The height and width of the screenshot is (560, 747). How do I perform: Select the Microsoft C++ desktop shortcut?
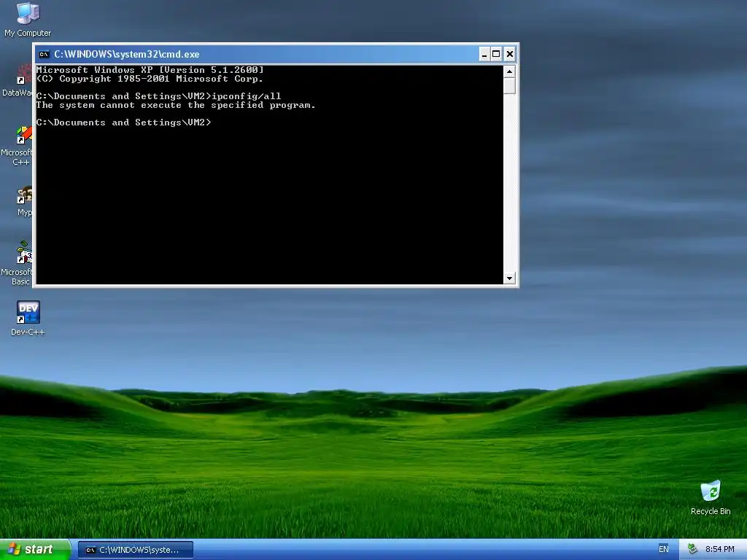point(16,146)
